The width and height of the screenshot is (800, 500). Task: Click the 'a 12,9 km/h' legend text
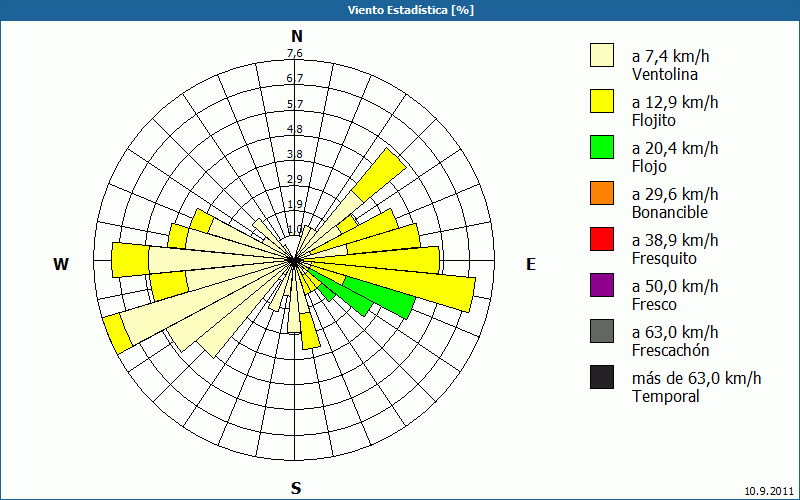[x=675, y=102]
